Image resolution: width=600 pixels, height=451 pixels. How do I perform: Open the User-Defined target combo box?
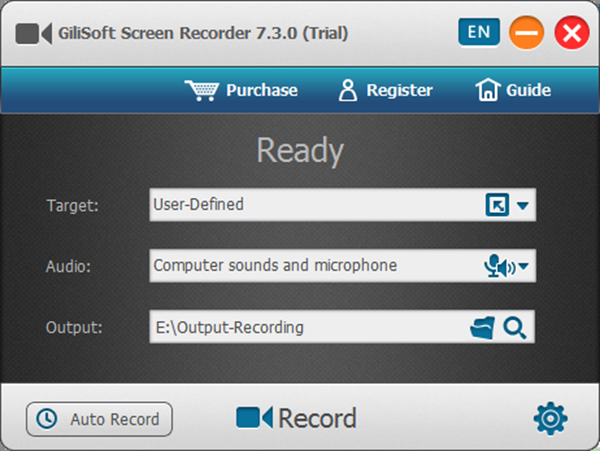point(310,206)
